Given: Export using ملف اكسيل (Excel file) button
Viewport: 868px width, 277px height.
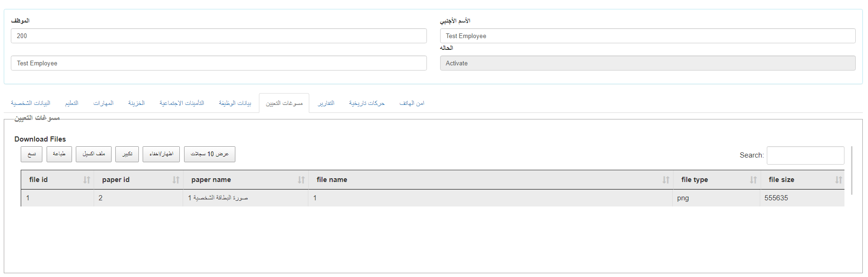Looking at the screenshot, I should click(x=94, y=154).
